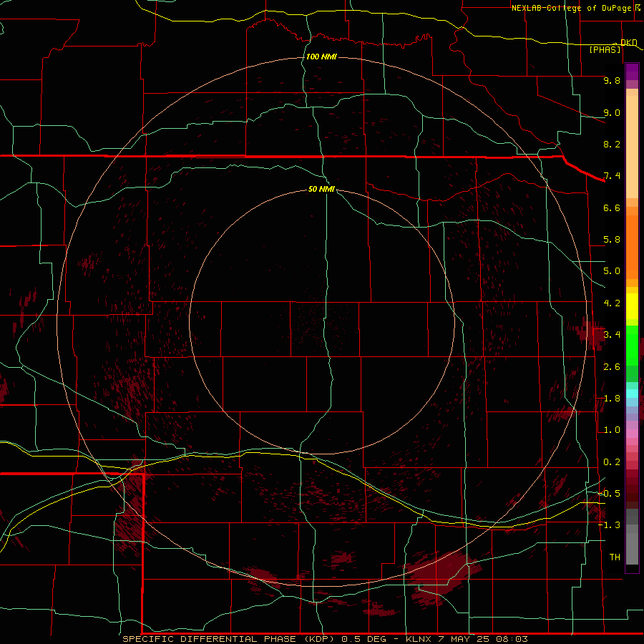
Task: Pick the dark maroon color band on scale
Action: click(x=632, y=489)
